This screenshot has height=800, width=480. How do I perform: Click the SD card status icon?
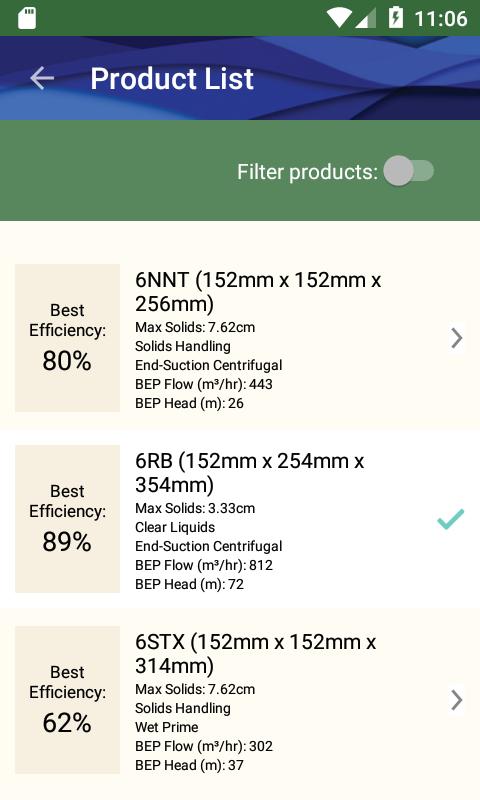click(27, 18)
